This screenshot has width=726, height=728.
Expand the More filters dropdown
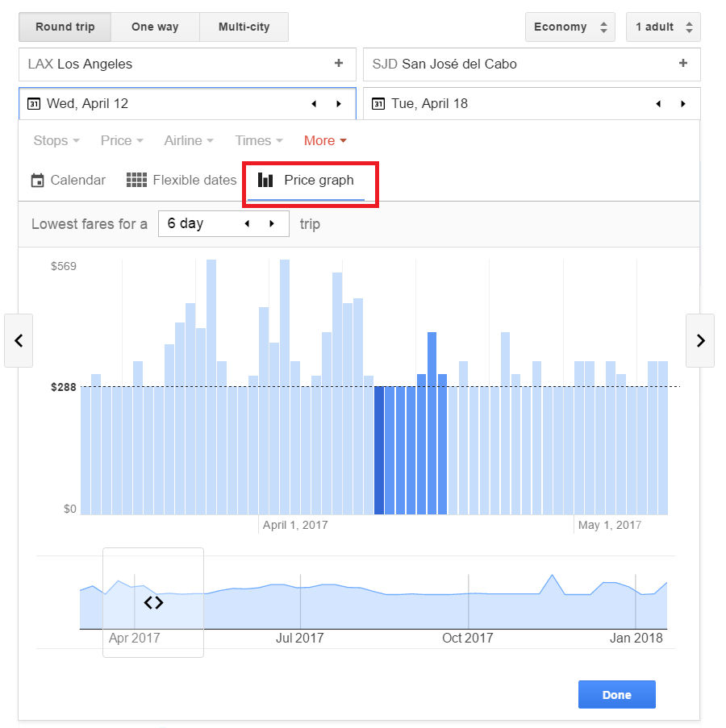pos(325,140)
